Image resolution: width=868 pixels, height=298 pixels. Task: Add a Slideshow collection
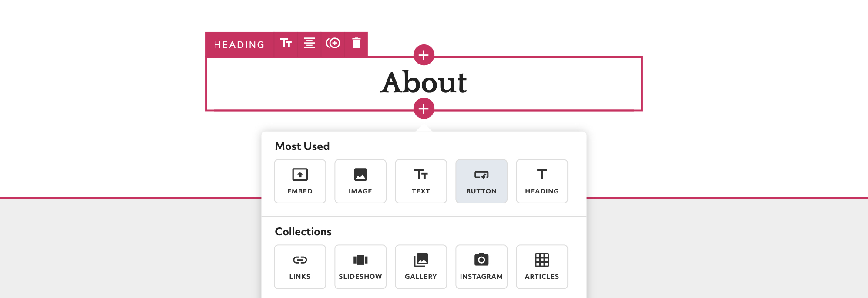(x=360, y=267)
